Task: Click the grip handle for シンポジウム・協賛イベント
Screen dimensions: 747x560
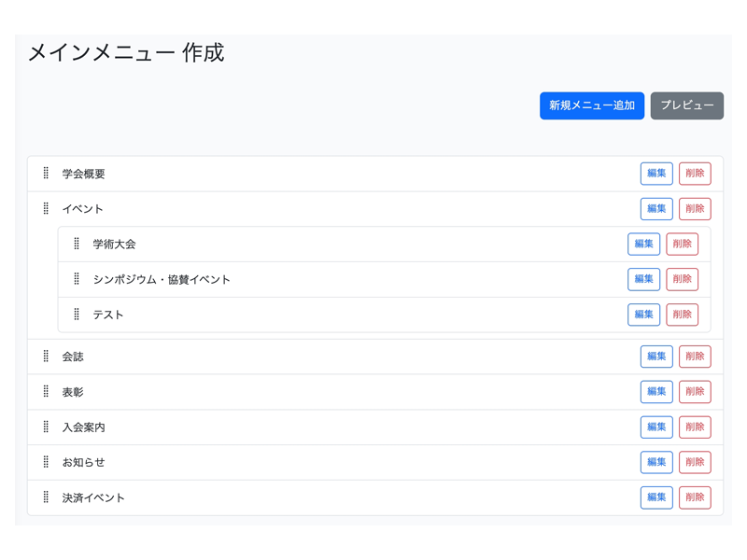Action: pyautogui.click(x=77, y=279)
